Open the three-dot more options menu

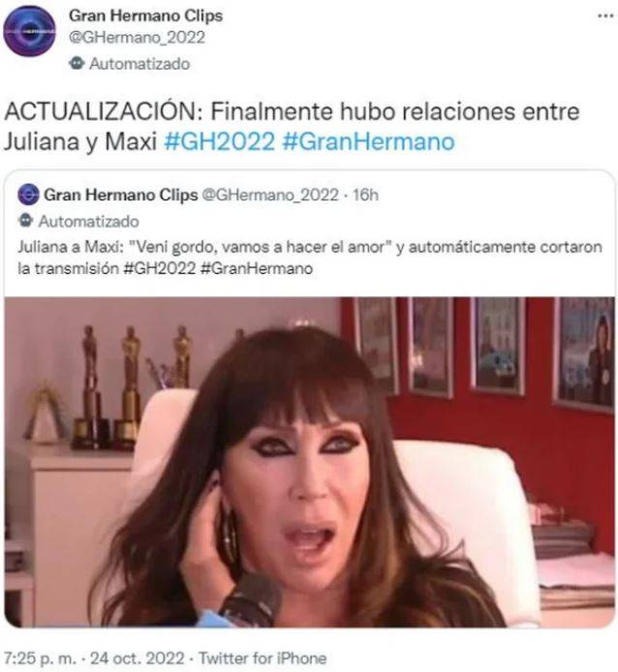(605, 15)
